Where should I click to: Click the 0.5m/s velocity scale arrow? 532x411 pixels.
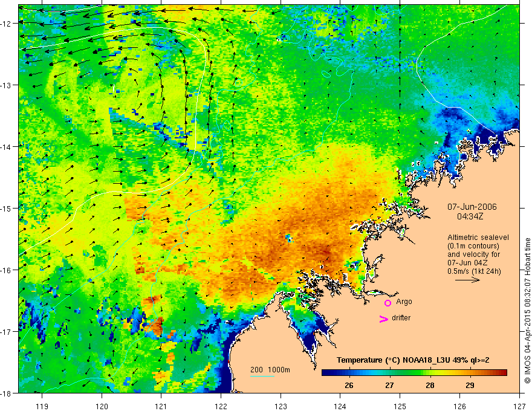point(467,280)
